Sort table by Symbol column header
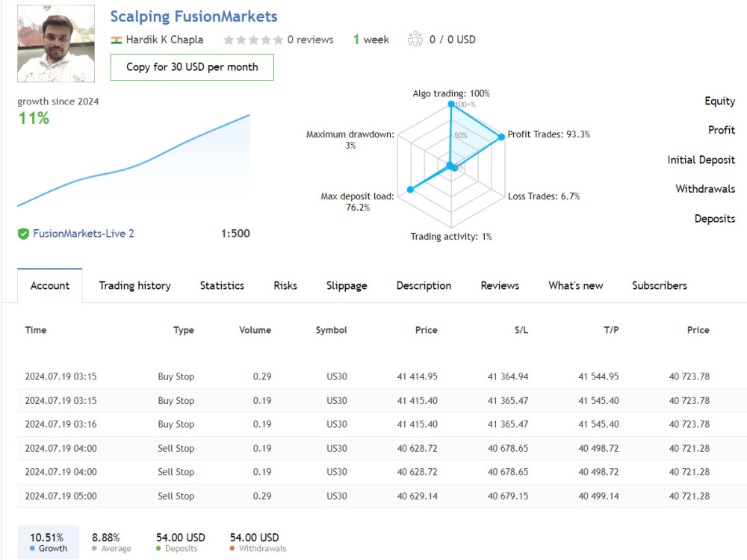747x560 pixels. [331, 330]
